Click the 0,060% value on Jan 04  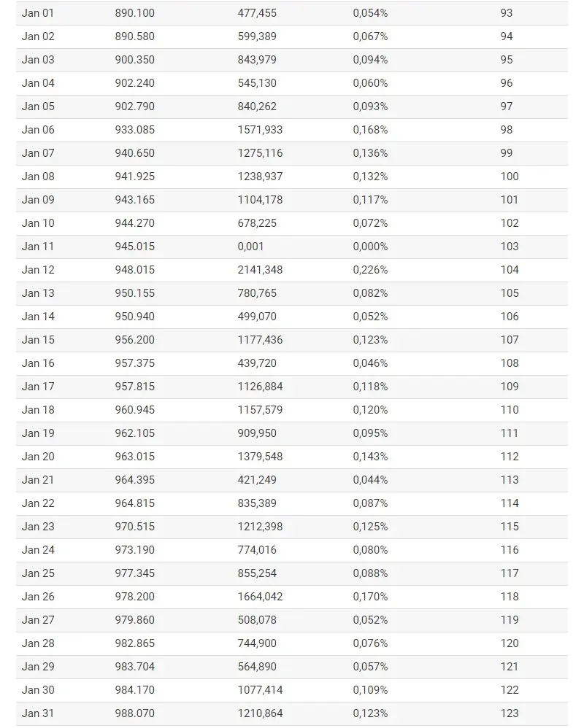click(370, 83)
